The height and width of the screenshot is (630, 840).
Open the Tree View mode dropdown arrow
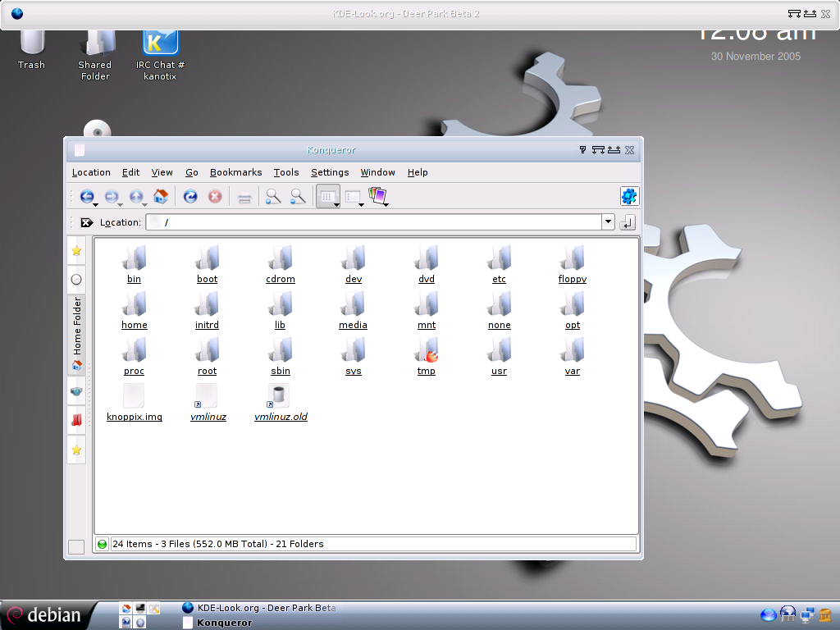361,204
